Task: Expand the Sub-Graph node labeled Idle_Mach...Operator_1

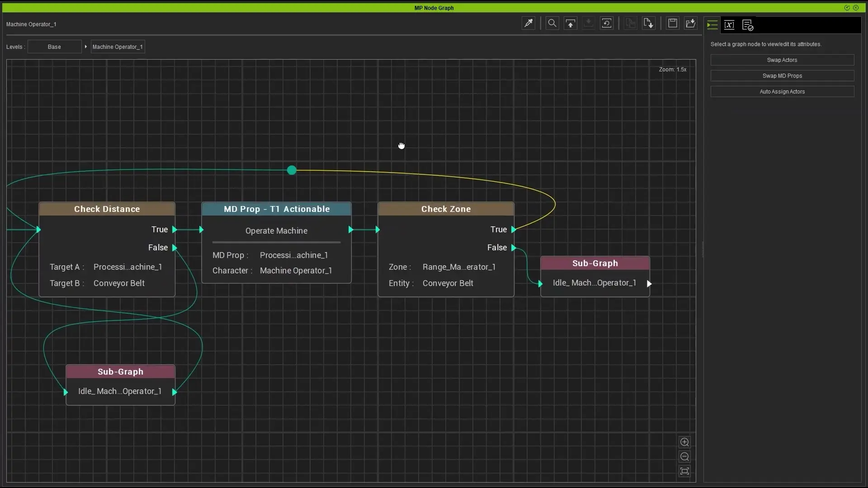Action: pyautogui.click(x=650, y=283)
